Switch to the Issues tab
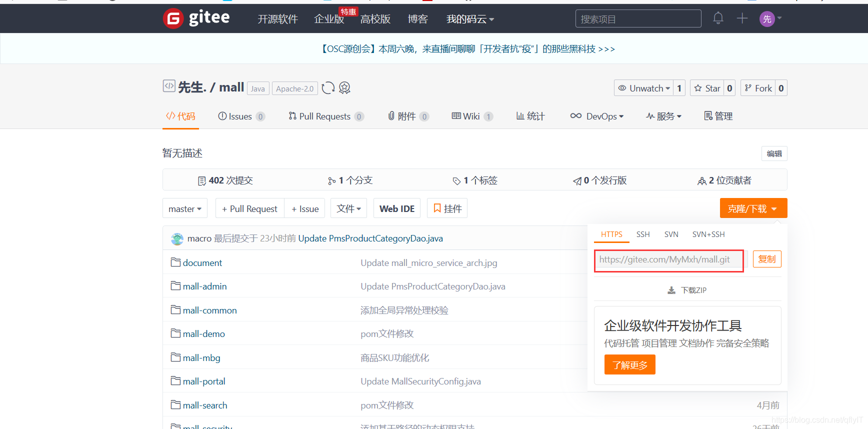Viewport: 868px width, 429px height. coord(241,116)
